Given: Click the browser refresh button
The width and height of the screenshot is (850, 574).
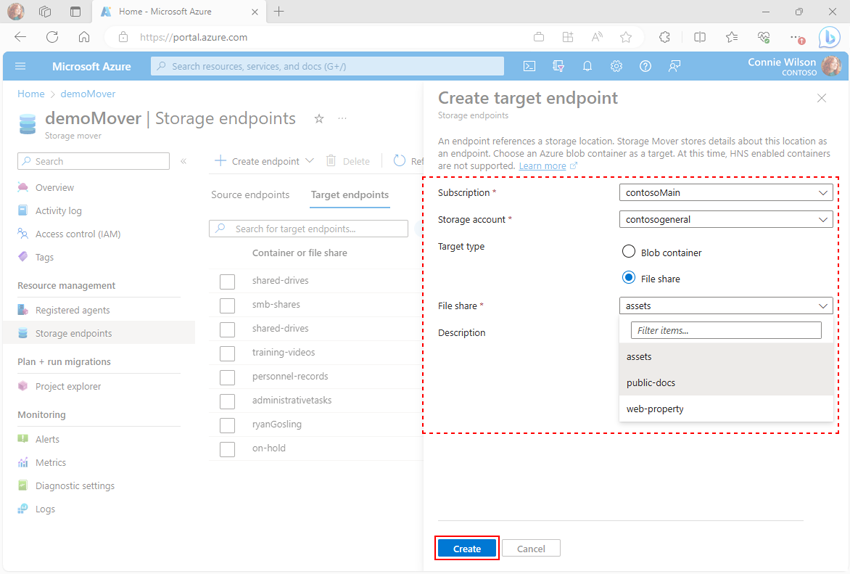Looking at the screenshot, I should (x=52, y=37).
